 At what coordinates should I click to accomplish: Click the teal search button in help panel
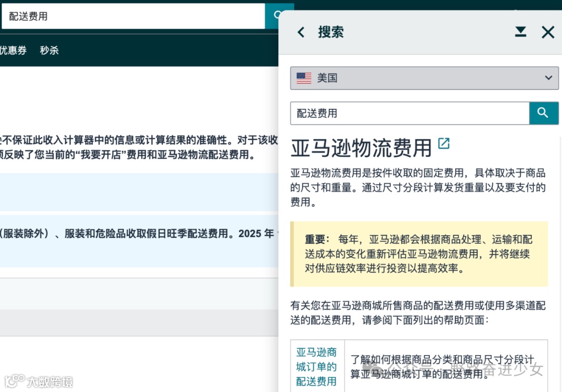(544, 113)
